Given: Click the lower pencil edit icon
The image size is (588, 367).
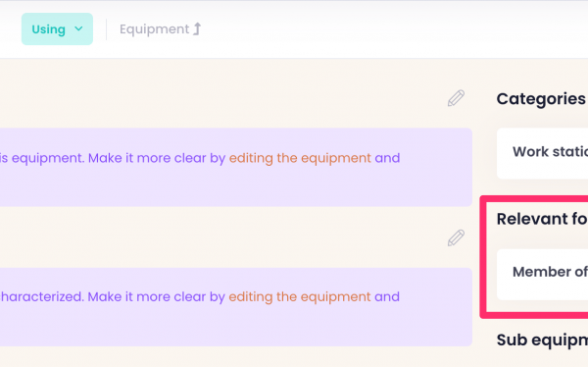Looking at the screenshot, I should 456,237.
